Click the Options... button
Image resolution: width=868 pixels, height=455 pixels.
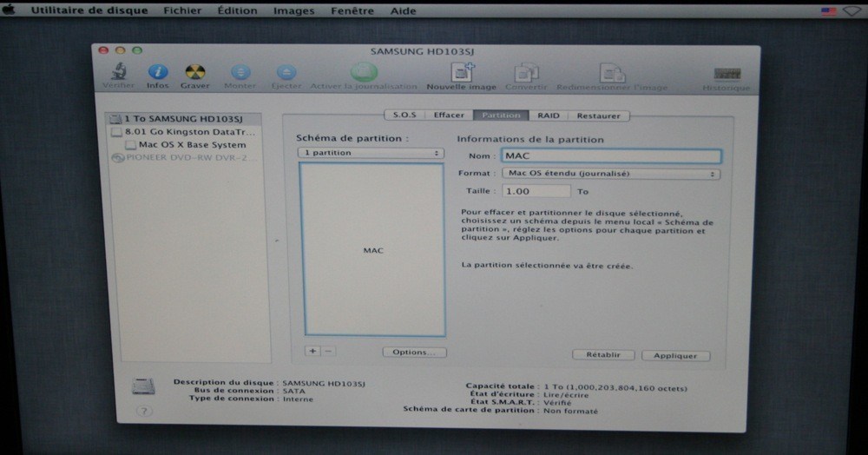tap(414, 352)
